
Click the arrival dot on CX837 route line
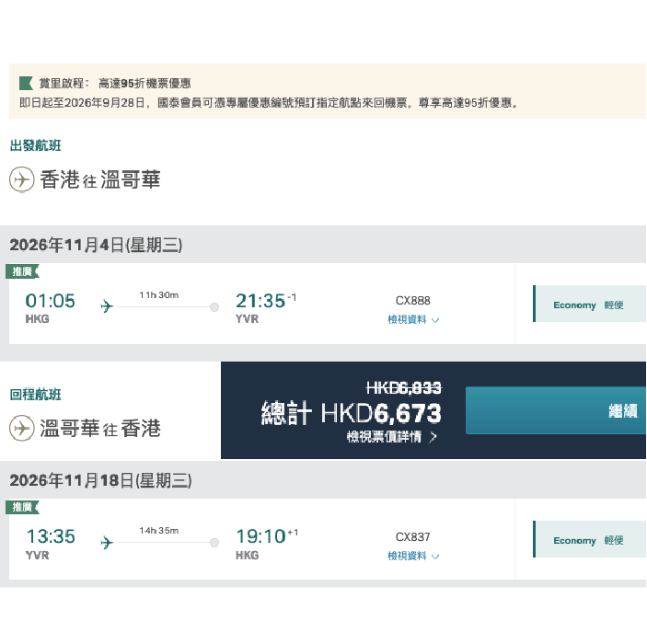214,543
